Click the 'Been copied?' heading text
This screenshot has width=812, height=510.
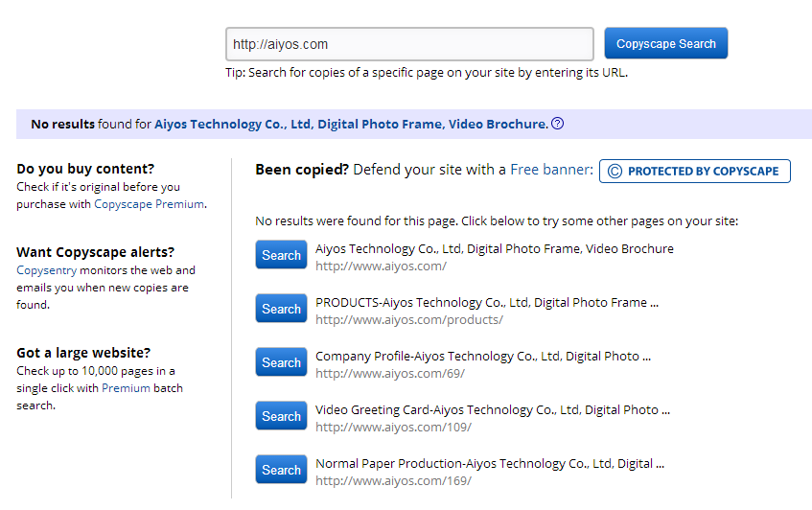point(302,170)
